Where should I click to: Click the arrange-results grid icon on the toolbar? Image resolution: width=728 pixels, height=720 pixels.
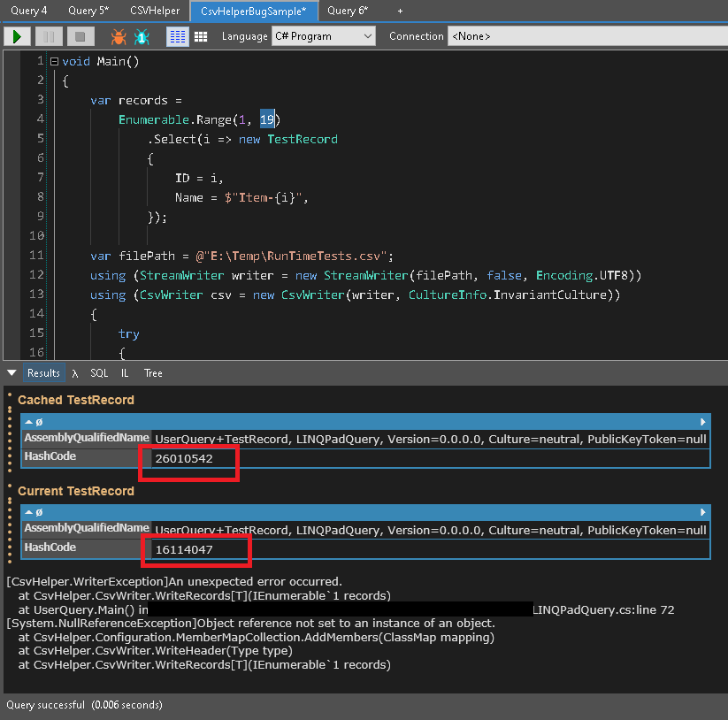[x=199, y=36]
